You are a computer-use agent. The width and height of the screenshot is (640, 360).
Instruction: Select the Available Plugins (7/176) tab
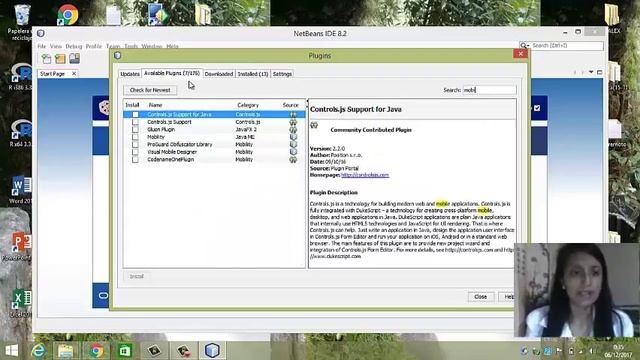[x=172, y=73]
